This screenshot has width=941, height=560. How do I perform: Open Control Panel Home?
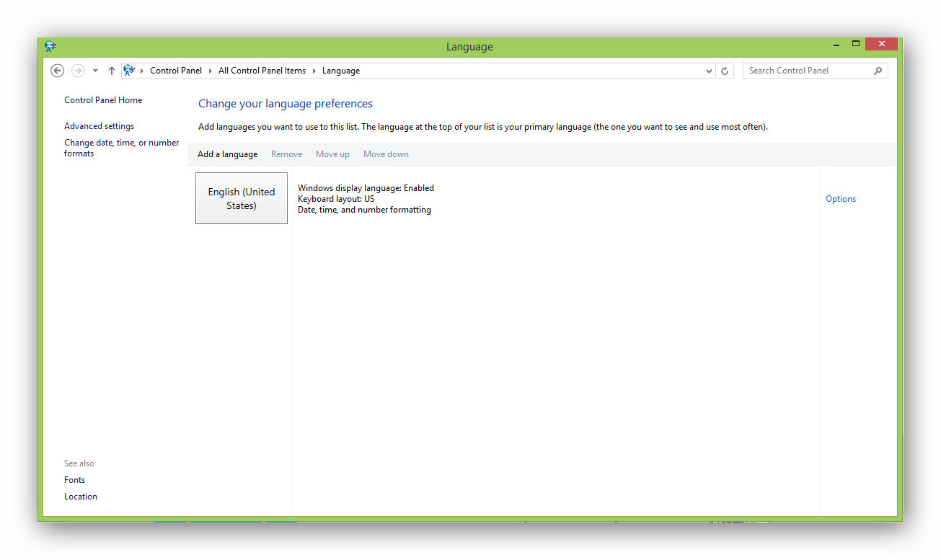coord(103,100)
